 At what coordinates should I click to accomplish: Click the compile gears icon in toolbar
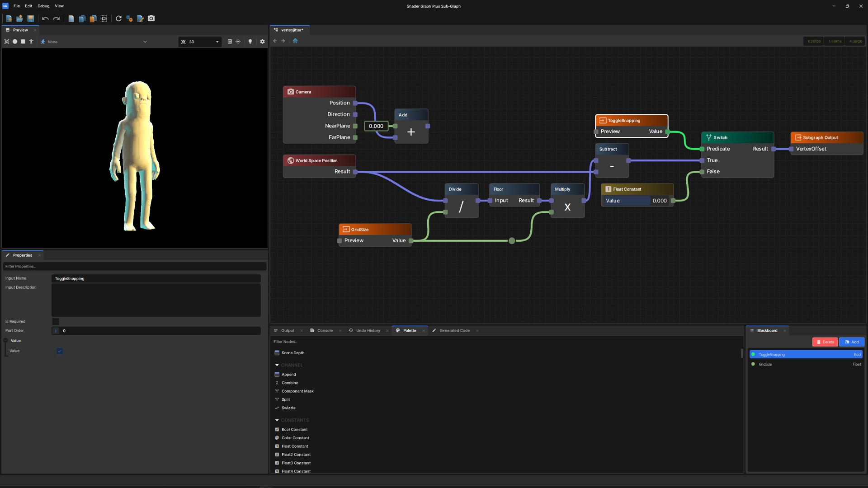(x=129, y=19)
